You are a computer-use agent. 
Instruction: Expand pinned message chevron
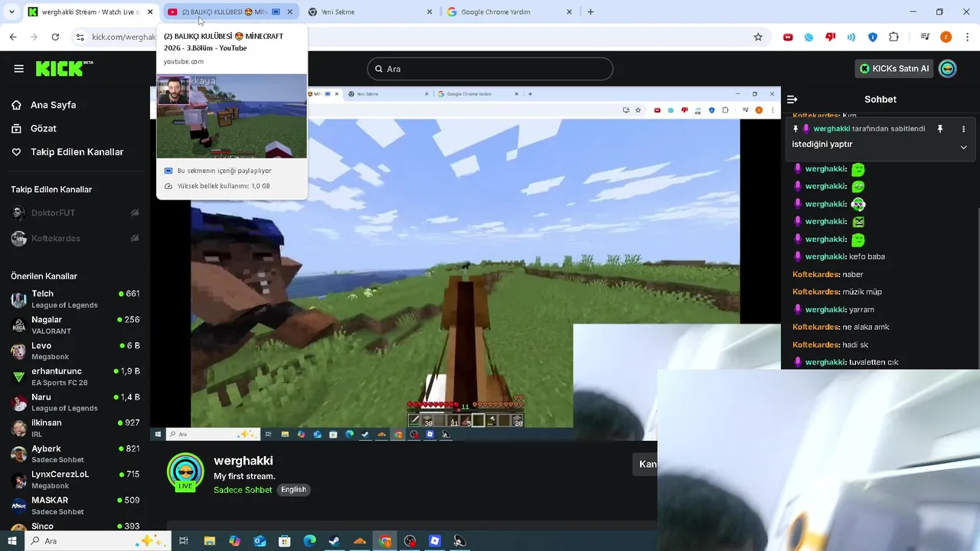(963, 147)
